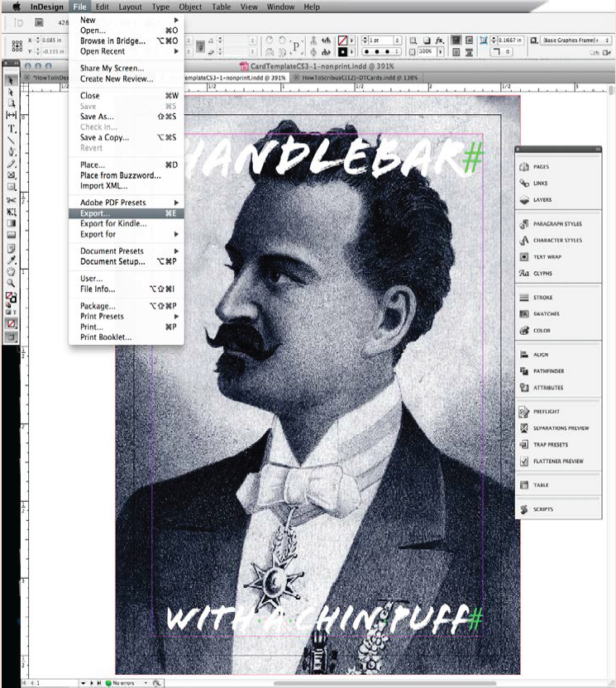Choose the Hand tool
This screenshot has height=688, width=616.
pyautogui.click(x=12, y=271)
